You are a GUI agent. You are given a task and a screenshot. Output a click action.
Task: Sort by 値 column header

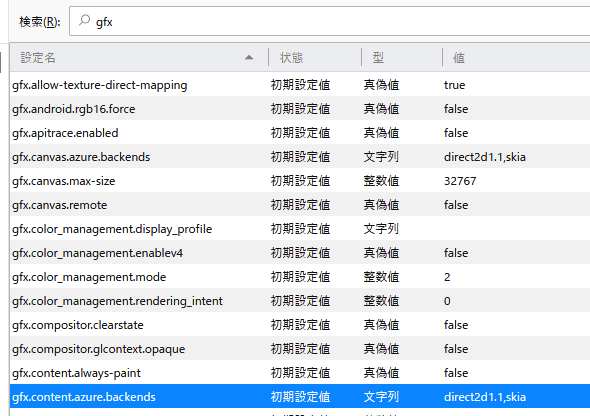(x=516, y=58)
